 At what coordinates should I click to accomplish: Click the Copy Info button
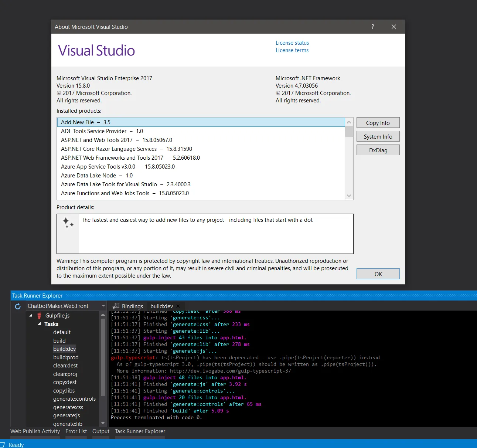pyautogui.click(x=378, y=123)
